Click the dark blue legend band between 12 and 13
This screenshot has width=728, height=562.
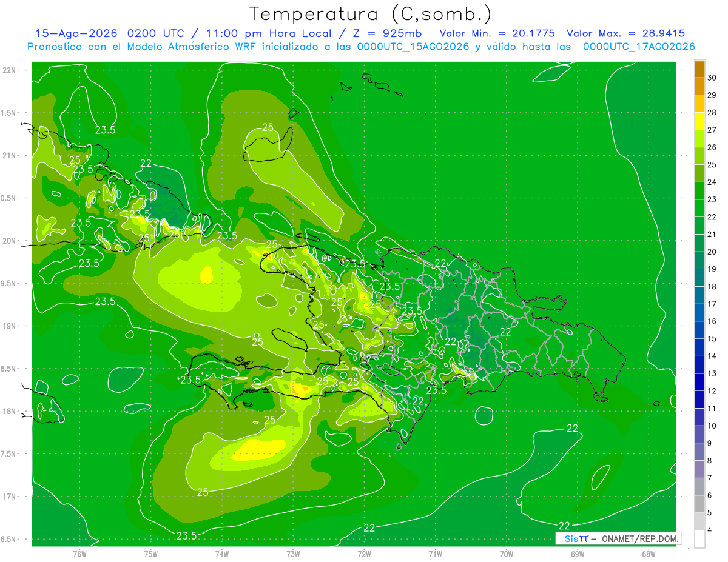699,382
